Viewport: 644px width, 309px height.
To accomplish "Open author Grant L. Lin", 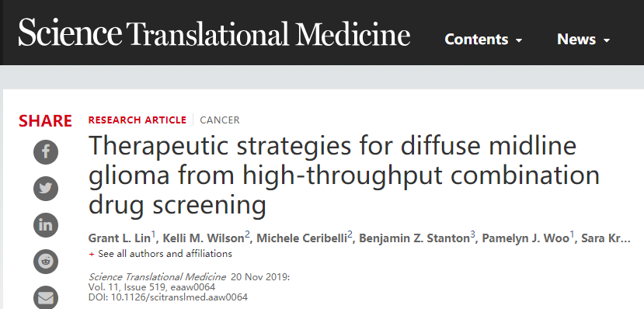I will point(120,238).
